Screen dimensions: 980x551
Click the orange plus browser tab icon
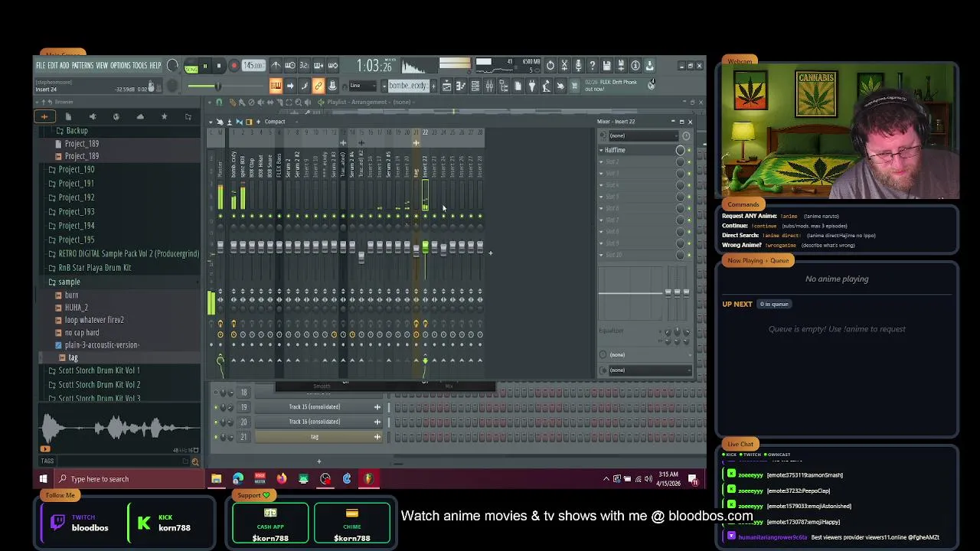click(x=44, y=116)
